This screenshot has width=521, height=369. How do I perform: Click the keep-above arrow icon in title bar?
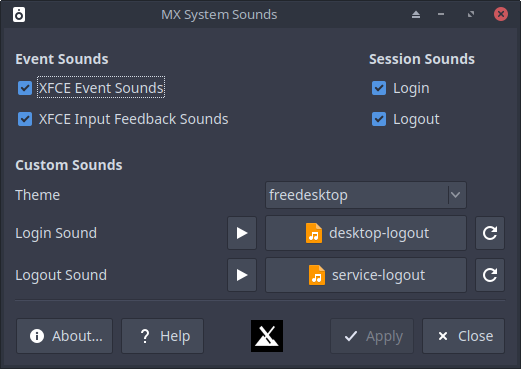click(416, 14)
